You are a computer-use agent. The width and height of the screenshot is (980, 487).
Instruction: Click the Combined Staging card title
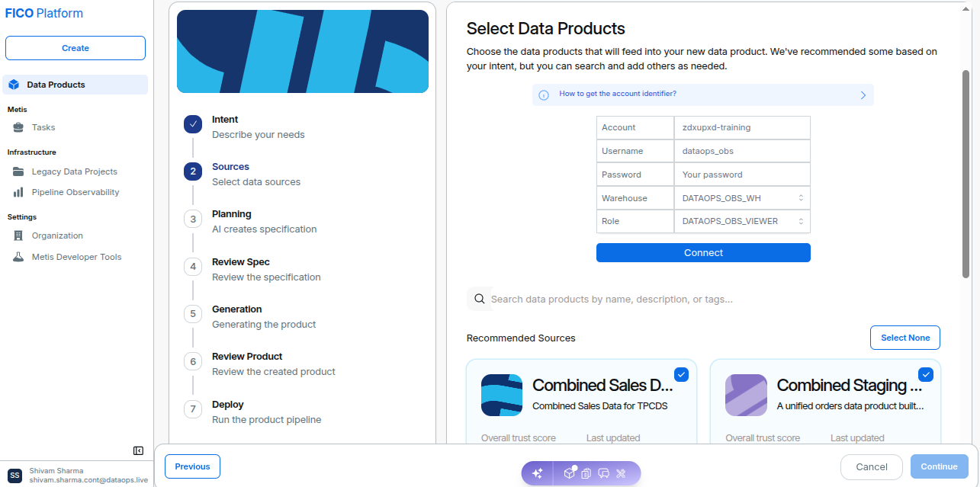(850, 385)
